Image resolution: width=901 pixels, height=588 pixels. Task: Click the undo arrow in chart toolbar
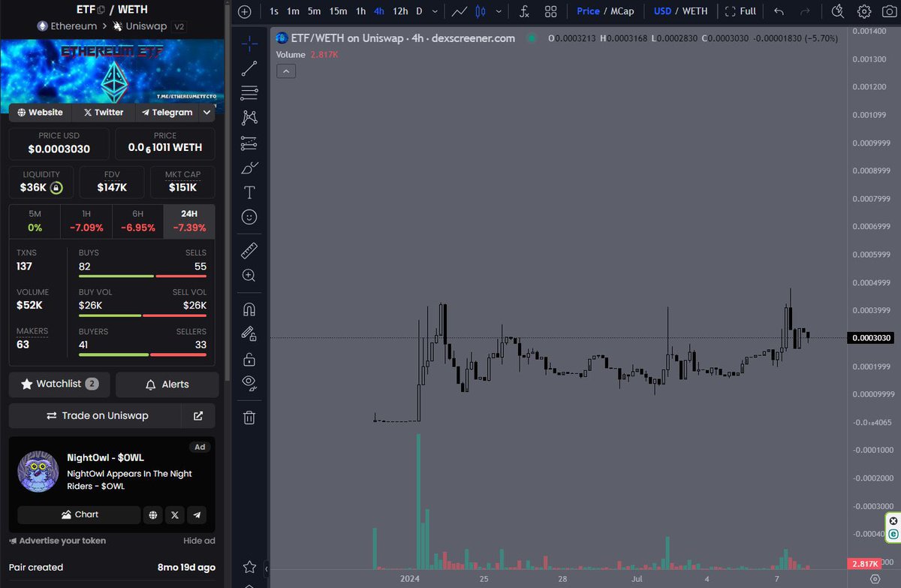779,11
